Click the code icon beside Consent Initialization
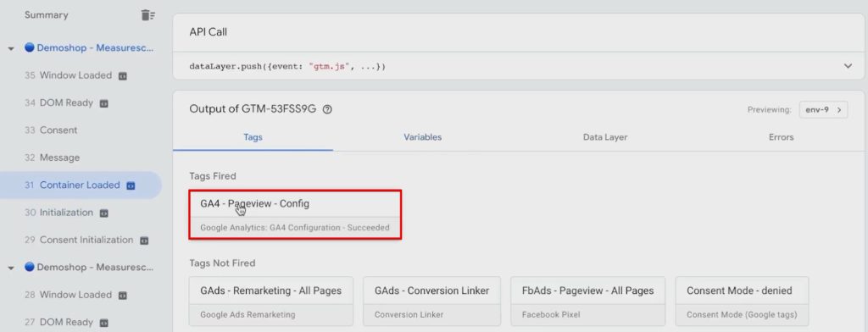 pyautogui.click(x=144, y=241)
